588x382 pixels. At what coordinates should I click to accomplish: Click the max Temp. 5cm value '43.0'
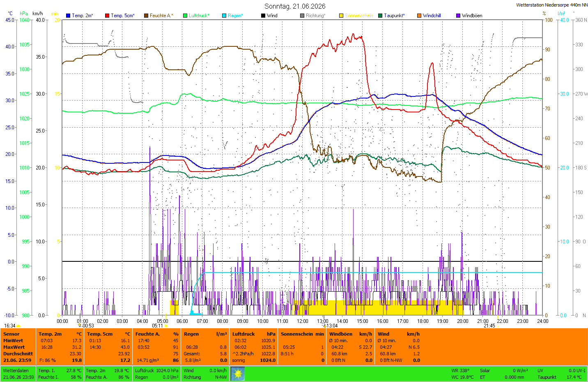pos(125,347)
